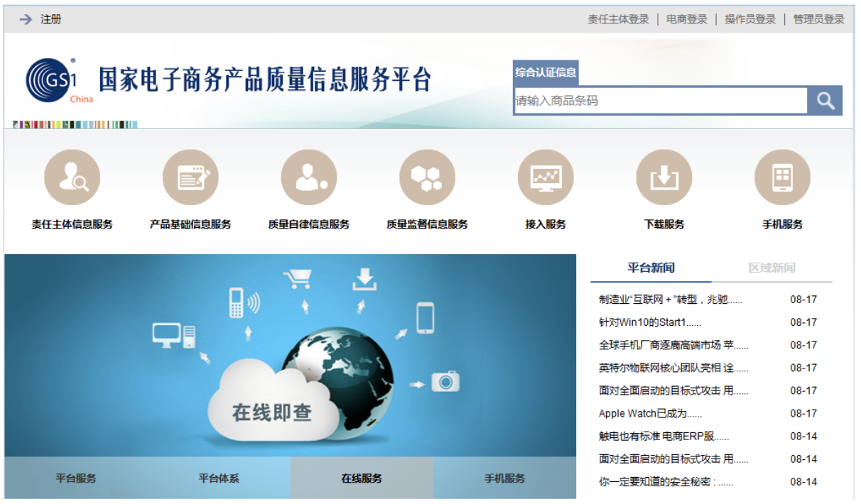Click the 接入服务 monitor chart icon

pos(546,177)
